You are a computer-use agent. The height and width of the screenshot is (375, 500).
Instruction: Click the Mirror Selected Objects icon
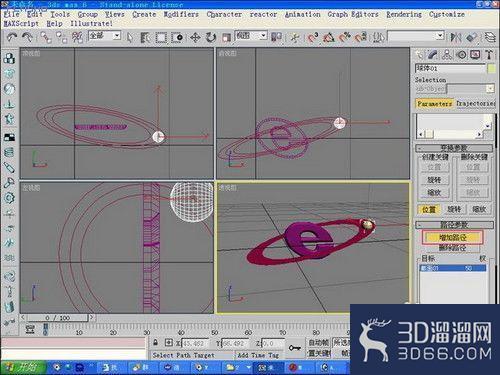[455, 37]
